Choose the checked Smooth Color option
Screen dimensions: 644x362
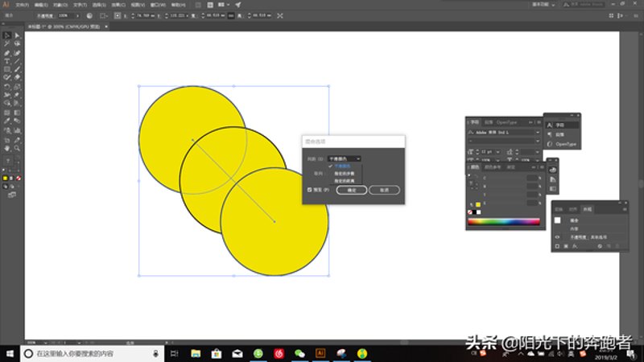(341, 167)
